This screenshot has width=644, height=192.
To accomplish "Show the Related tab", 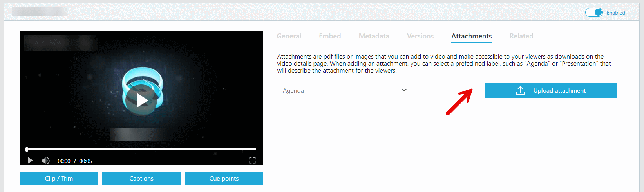I will (521, 36).
